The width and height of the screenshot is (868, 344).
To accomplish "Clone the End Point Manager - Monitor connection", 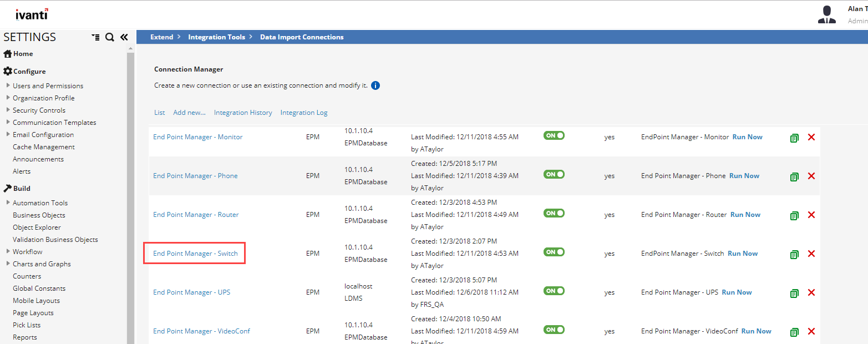I will click(x=794, y=138).
